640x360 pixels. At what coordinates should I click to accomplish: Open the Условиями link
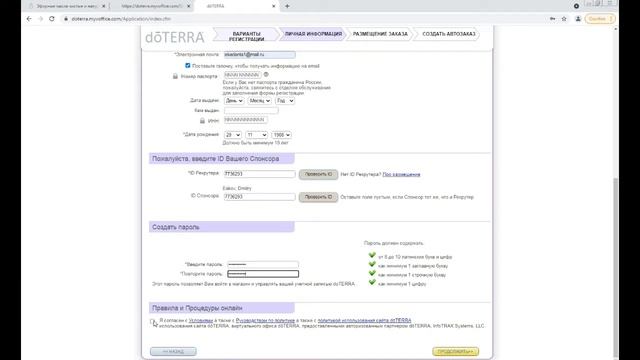pyautogui.click(x=201, y=320)
